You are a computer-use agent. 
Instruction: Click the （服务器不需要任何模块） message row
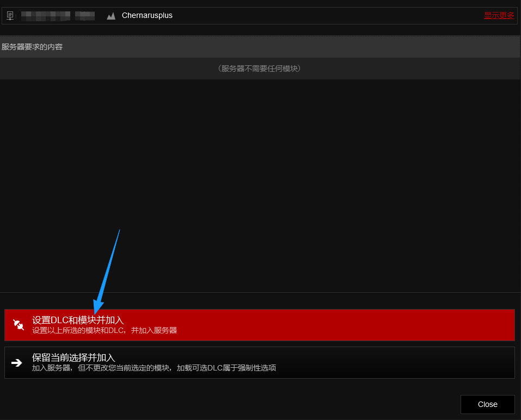(260, 69)
